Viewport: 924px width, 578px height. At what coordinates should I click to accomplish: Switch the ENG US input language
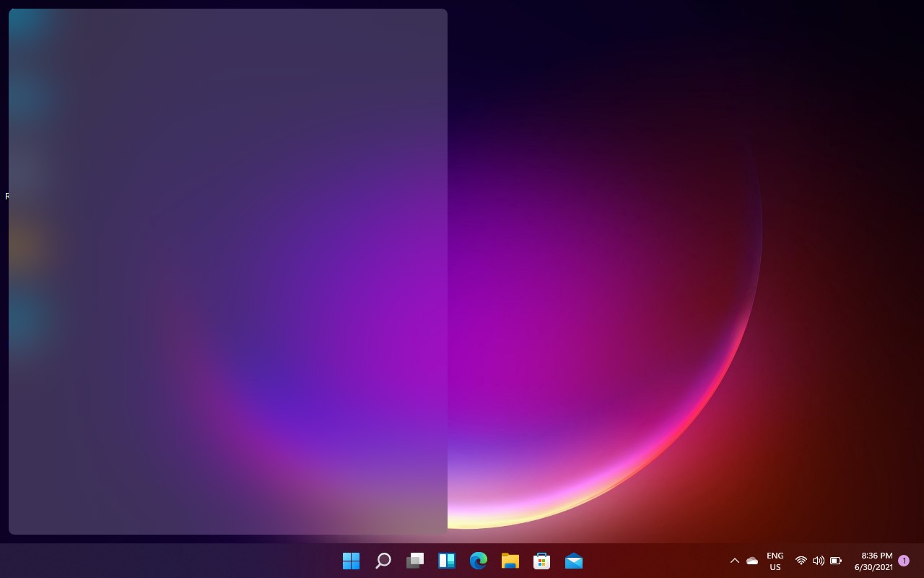tap(775, 560)
